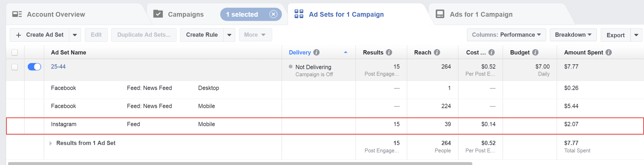Click the $0.26 amount spent value
This screenshot has height=165, width=644.
[x=571, y=88]
